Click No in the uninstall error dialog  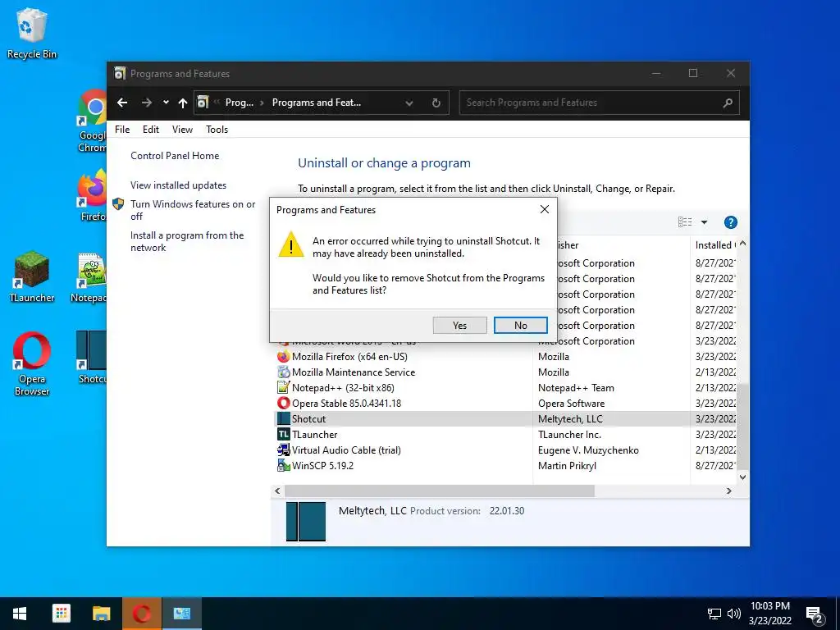tap(520, 325)
